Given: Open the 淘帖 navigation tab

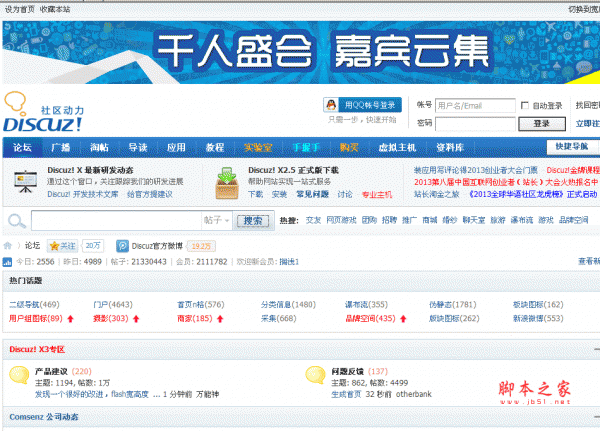Looking at the screenshot, I should [x=99, y=147].
